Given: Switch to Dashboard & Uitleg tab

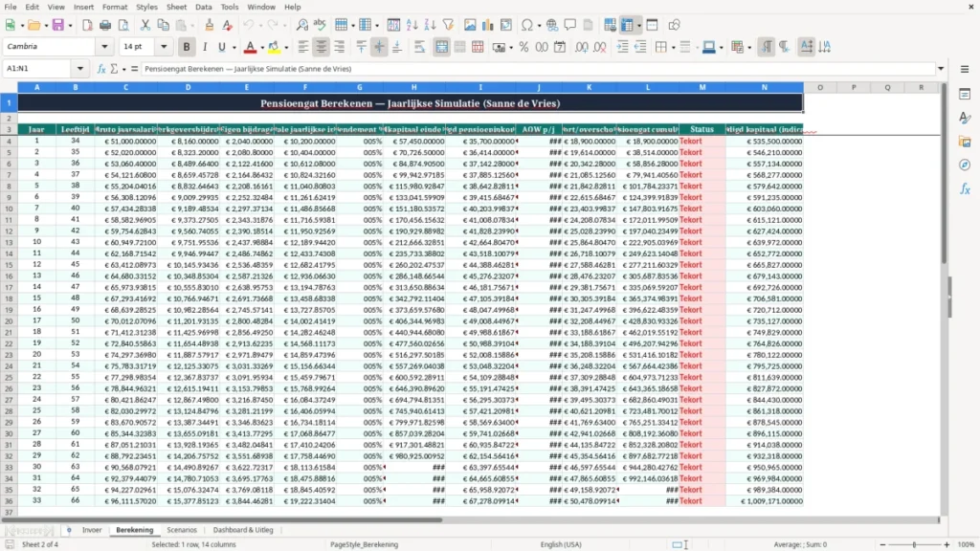Looking at the screenshot, I should pyautogui.click(x=243, y=530).
